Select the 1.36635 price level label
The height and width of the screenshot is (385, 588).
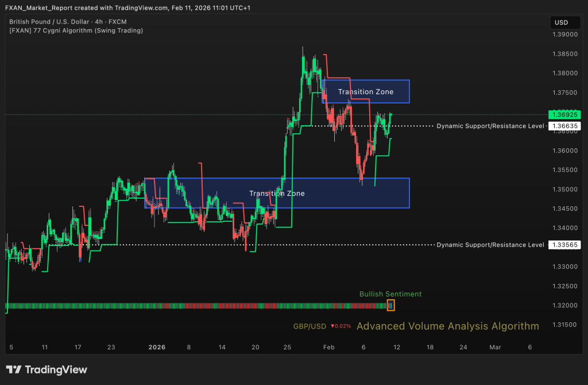[x=564, y=125]
